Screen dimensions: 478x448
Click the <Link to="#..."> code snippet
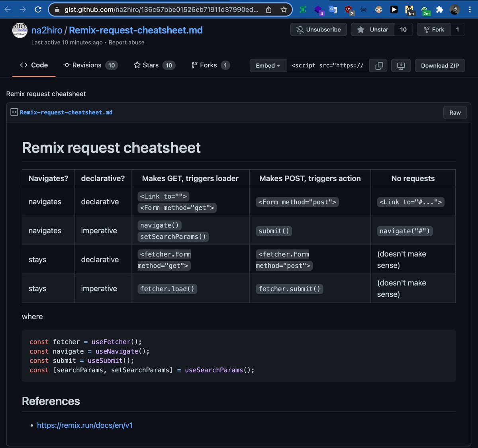(411, 202)
